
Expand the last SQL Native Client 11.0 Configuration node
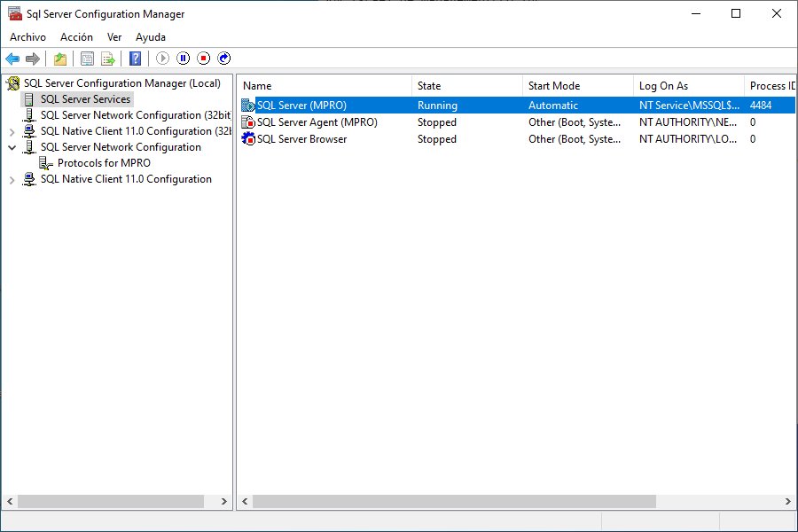click(x=12, y=179)
